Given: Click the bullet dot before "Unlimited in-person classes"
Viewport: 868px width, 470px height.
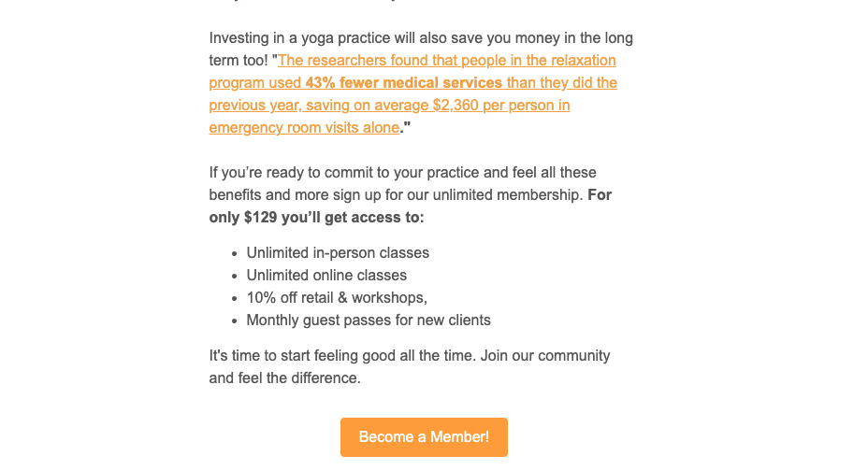Looking at the screenshot, I should pyautogui.click(x=235, y=254).
